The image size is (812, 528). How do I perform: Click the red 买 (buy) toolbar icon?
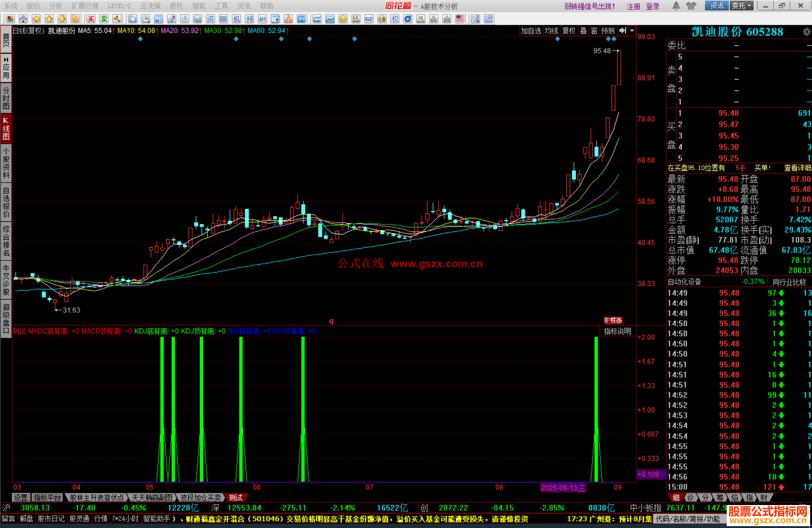pyautogui.click(x=91, y=19)
